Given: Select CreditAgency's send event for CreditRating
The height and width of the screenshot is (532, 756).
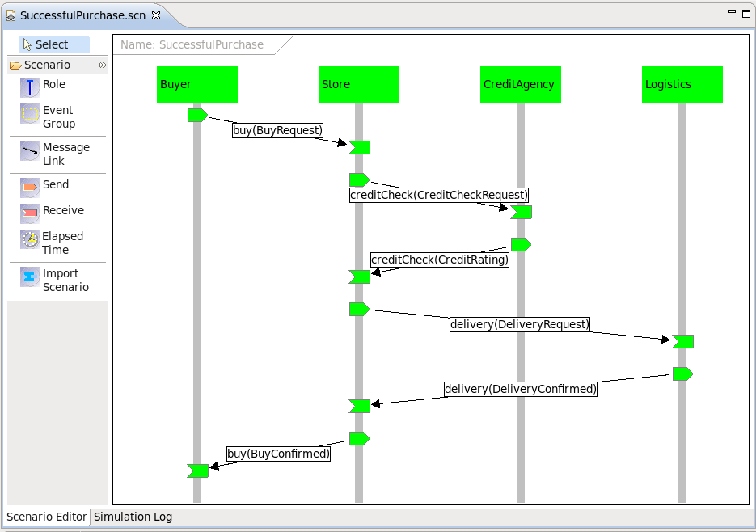Looking at the screenshot, I should pyautogui.click(x=522, y=244).
